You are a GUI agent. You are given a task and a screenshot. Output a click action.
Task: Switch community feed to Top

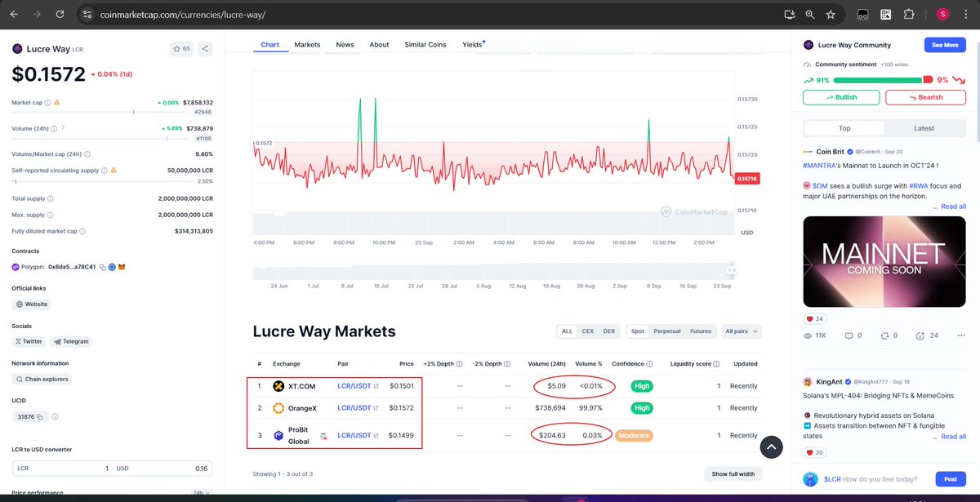[844, 128]
